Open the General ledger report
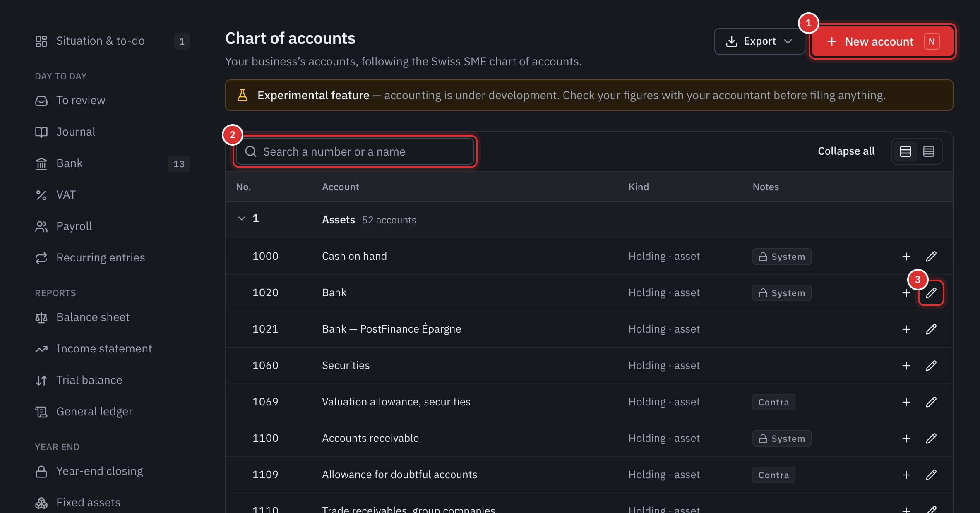This screenshot has width=980, height=513. pos(112,412)
